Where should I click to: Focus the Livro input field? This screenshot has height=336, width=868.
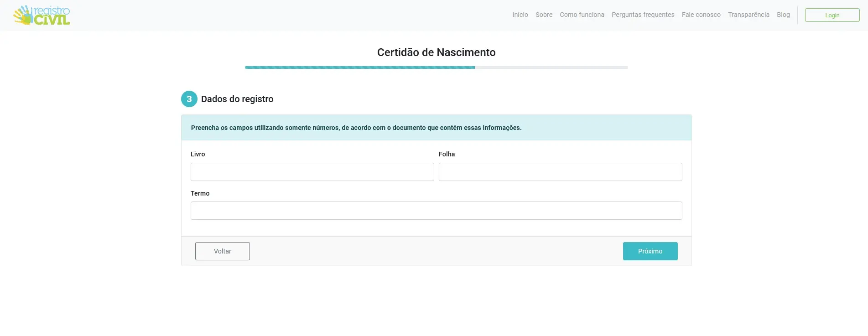pos(312,172)
